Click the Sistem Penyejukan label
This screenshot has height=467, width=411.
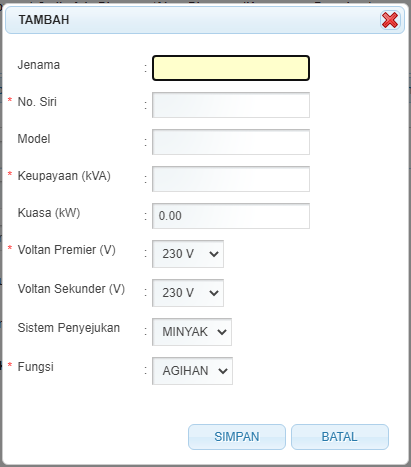point(69,328)
